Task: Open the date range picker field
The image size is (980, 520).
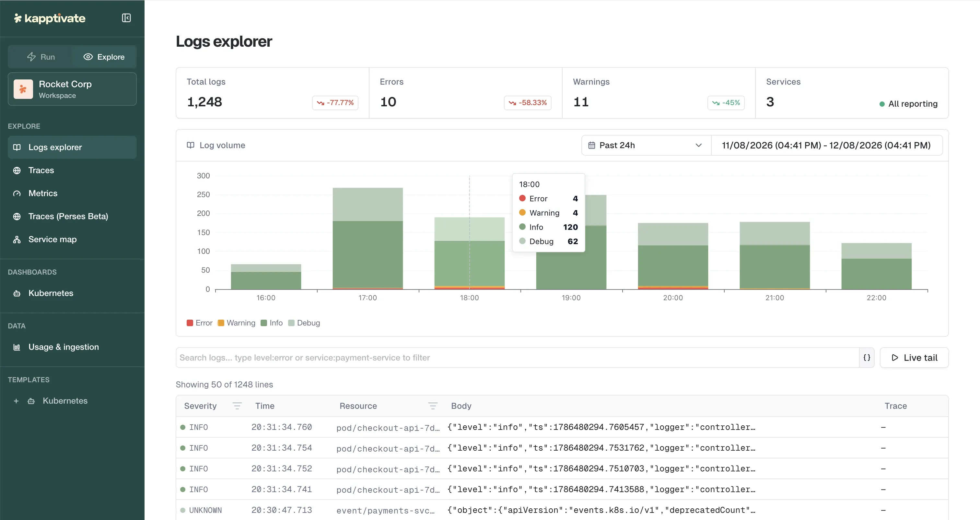Action: tap(826, 145)
